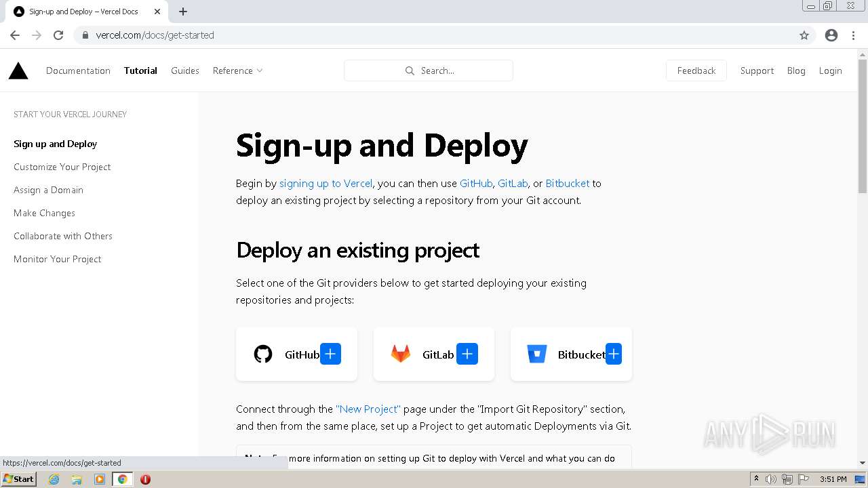Click the Chrome taskbar icon

[123, 479]
